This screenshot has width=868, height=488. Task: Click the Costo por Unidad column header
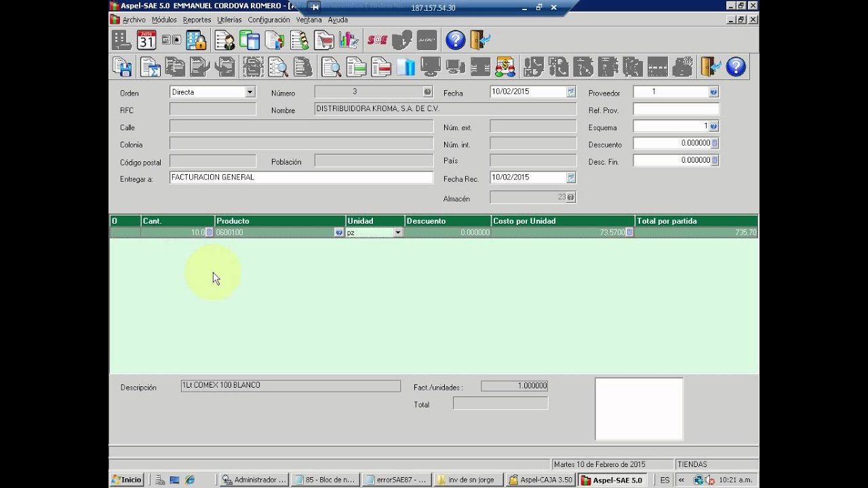[x=563, y=221]
